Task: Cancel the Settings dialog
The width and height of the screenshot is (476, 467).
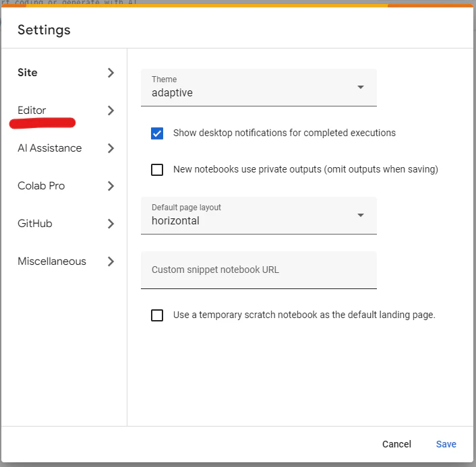Action: pyautogui.click(x=396, y=444)
